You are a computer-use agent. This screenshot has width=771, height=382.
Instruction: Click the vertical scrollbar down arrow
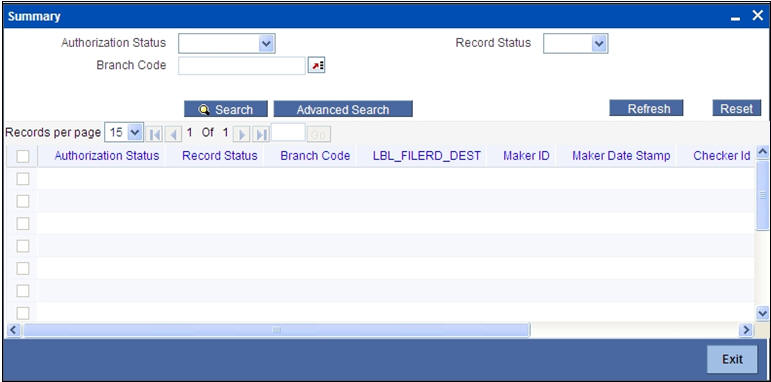click(762, 313)
